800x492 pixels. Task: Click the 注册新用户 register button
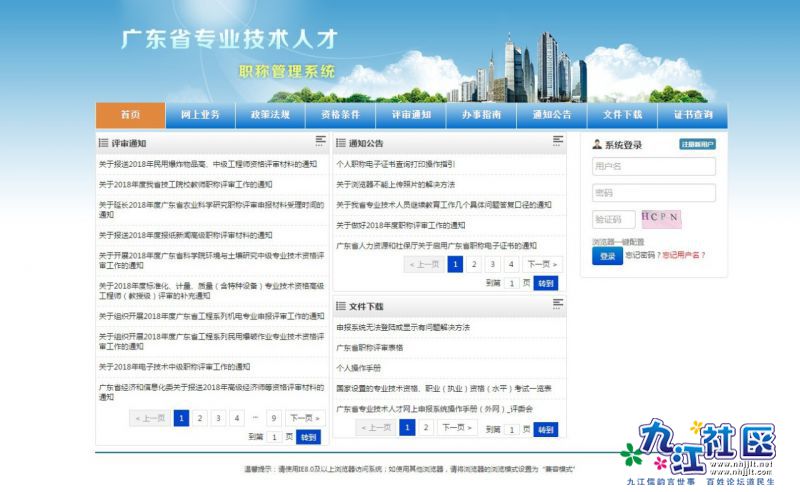point(698,144)
